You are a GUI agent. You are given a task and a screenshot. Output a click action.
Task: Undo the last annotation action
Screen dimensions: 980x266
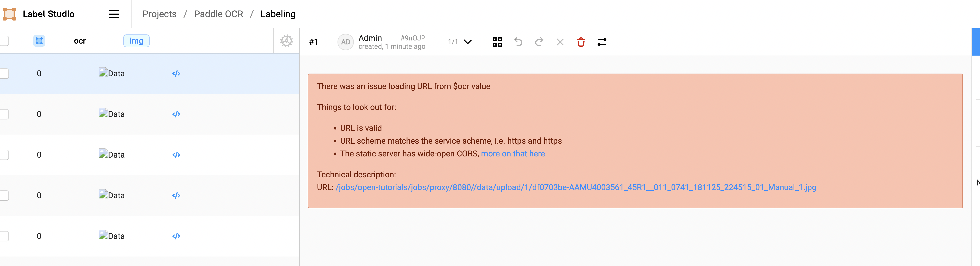518,42
